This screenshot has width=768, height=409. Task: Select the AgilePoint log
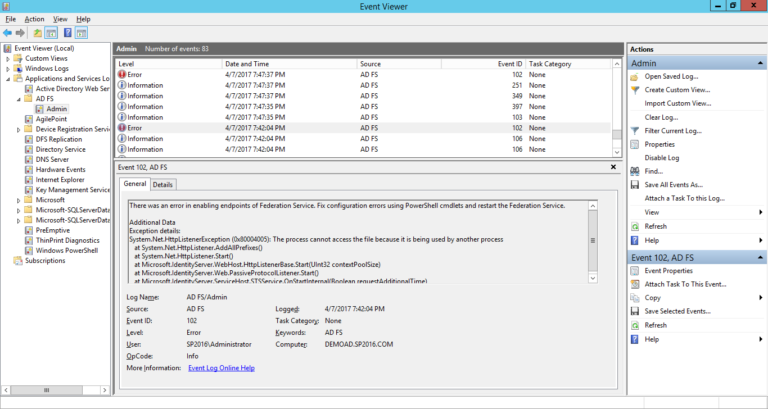click(x=51, y=119)
